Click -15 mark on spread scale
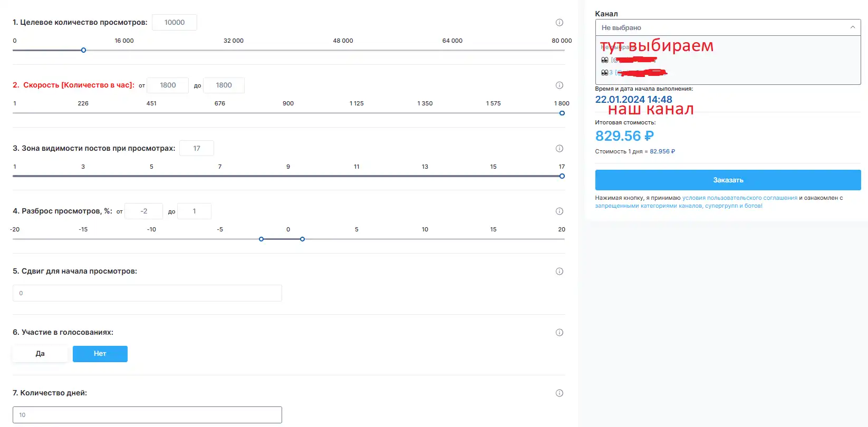Image resolution: width=868 pixels, height=427 pixels. 83,229
